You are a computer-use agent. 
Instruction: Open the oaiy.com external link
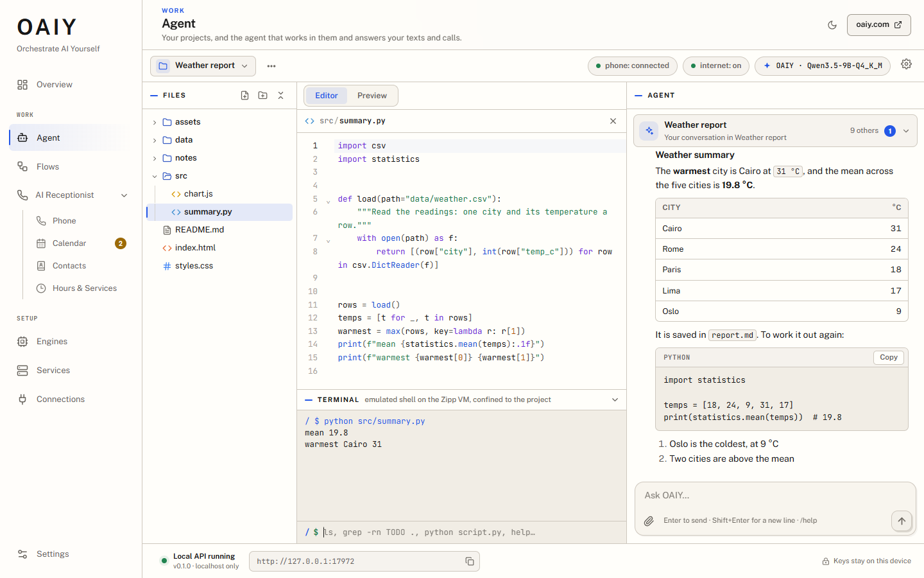[x=879, y=25]
